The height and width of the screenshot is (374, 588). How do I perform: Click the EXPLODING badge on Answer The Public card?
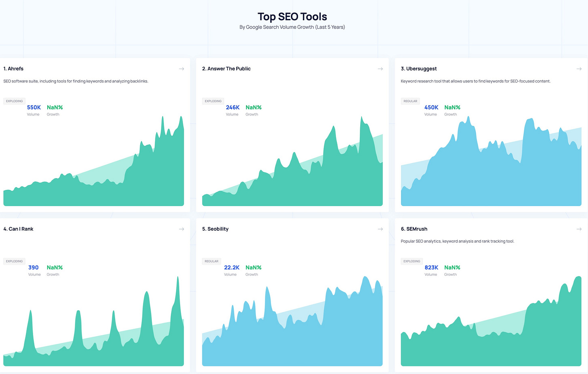pos(213,101)
